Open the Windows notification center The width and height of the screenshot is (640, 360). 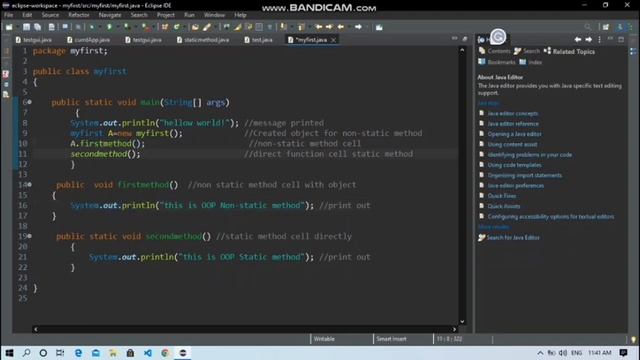[x=623, y=353]
